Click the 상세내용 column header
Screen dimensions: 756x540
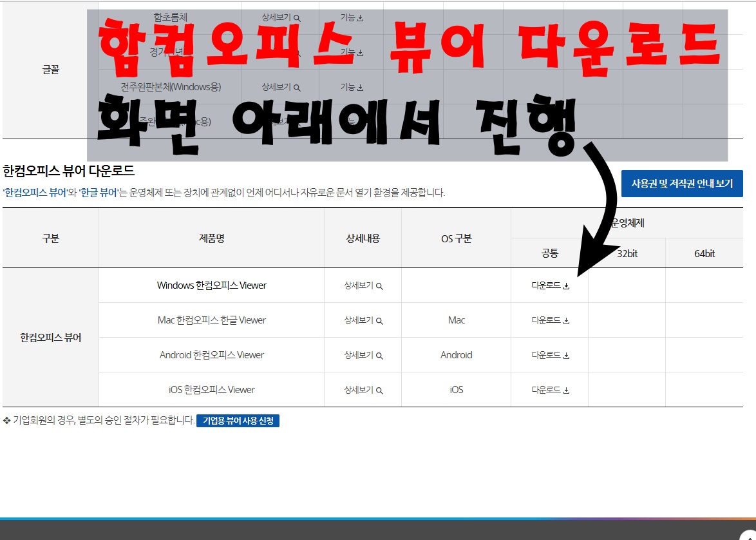363,238
